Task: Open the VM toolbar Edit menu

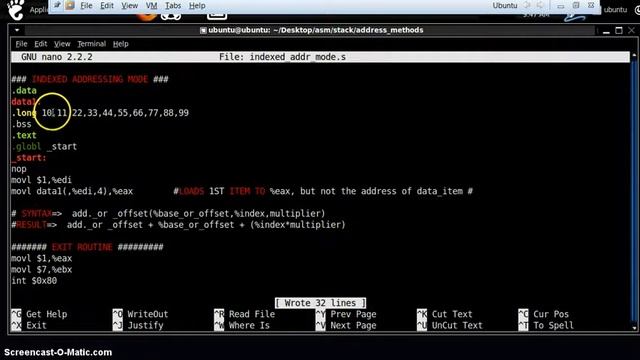Action: 107,6
